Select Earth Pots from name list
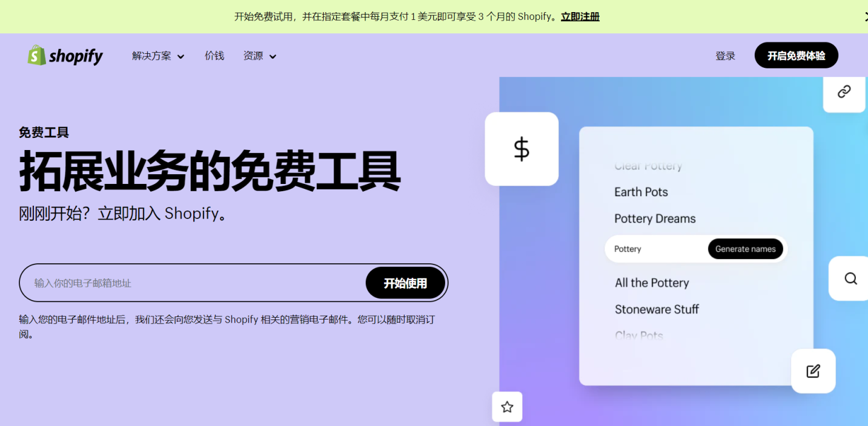Image resolution: width=868 pixels, height=426 pixels. 641,192
